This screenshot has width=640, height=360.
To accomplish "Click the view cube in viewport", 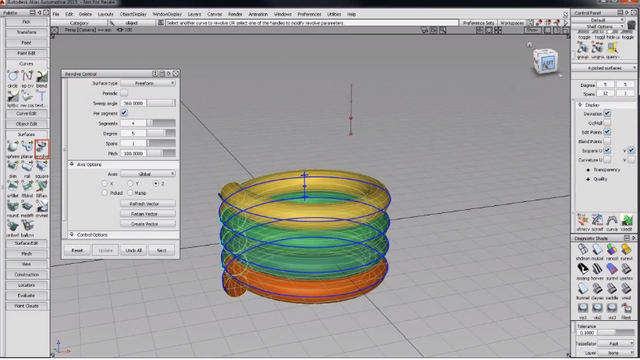I will (546, 62).
